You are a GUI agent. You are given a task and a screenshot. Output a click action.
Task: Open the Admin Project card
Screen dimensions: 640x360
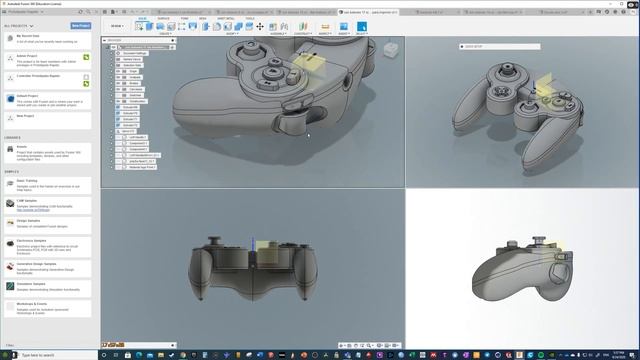tap(48, 60)
